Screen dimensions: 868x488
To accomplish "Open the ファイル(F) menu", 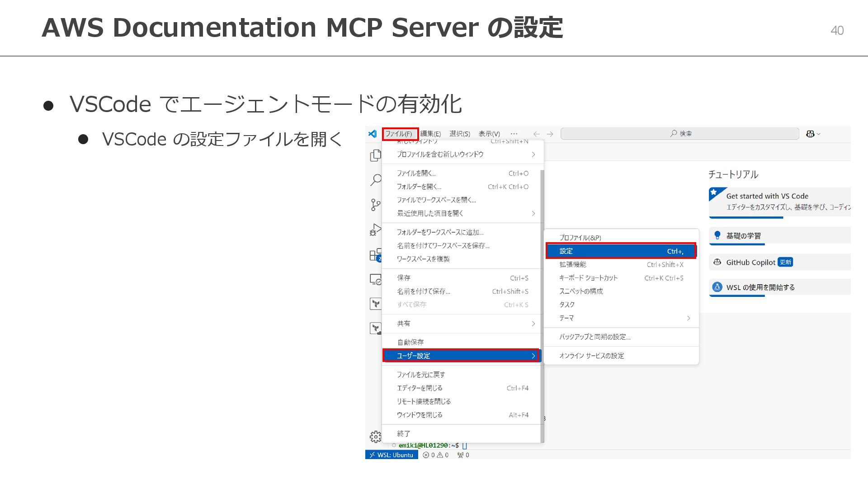I will tap(400, 134).
